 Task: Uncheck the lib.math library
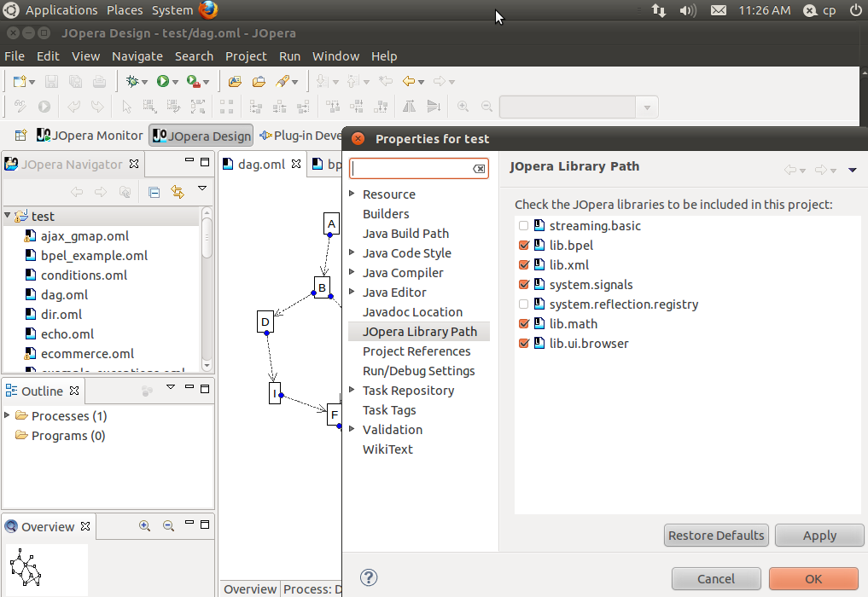point(524,324)
